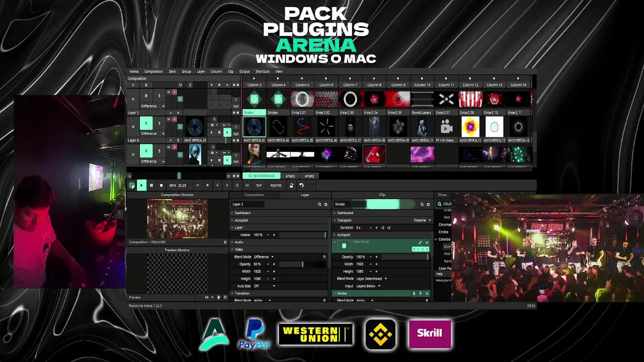Screen dimensions: 644x362
Task: Play the composition transport
Action: pyautogui.click(x=141, y=186)
